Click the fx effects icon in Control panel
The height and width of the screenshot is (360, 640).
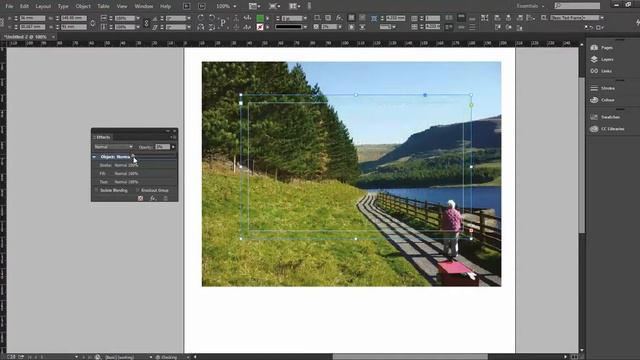339,18
